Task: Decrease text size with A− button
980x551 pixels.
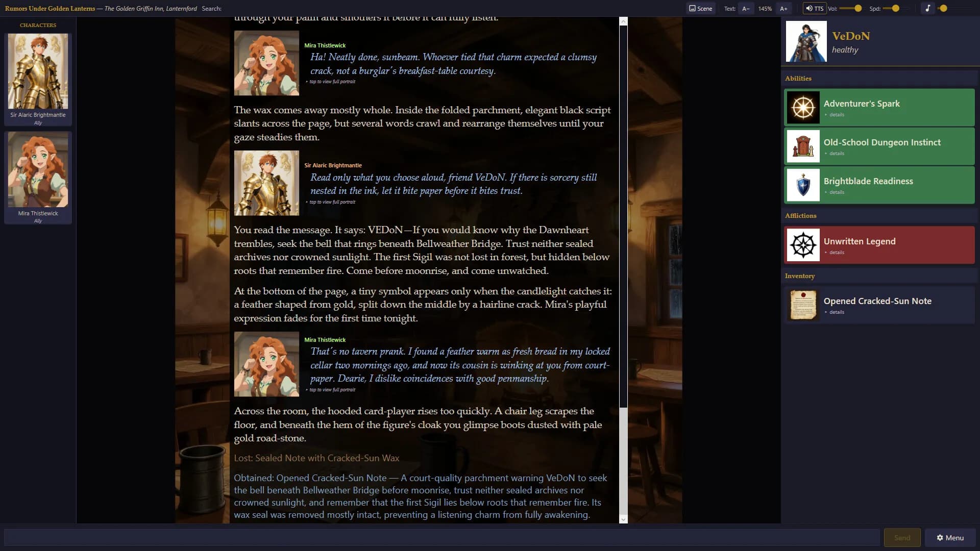Action: pyautogui.click(x=746, y=8)
